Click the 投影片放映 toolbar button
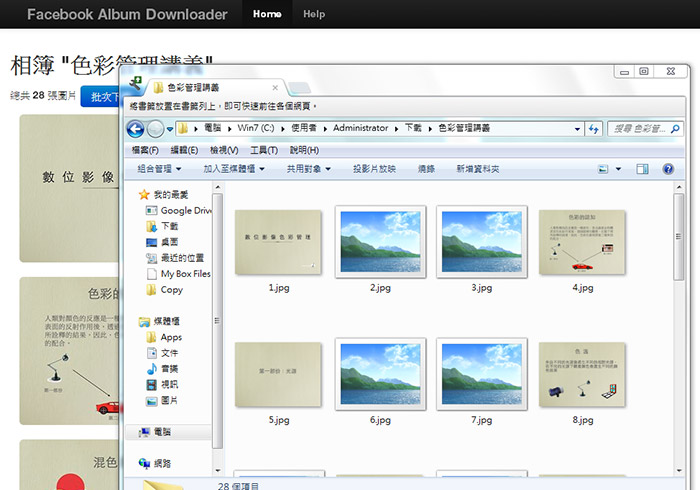700x490 pixels. [x=374, y=169]
